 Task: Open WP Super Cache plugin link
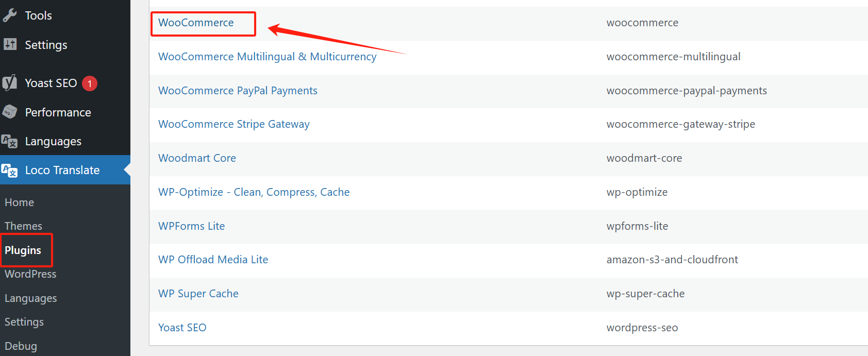[198, 294]
